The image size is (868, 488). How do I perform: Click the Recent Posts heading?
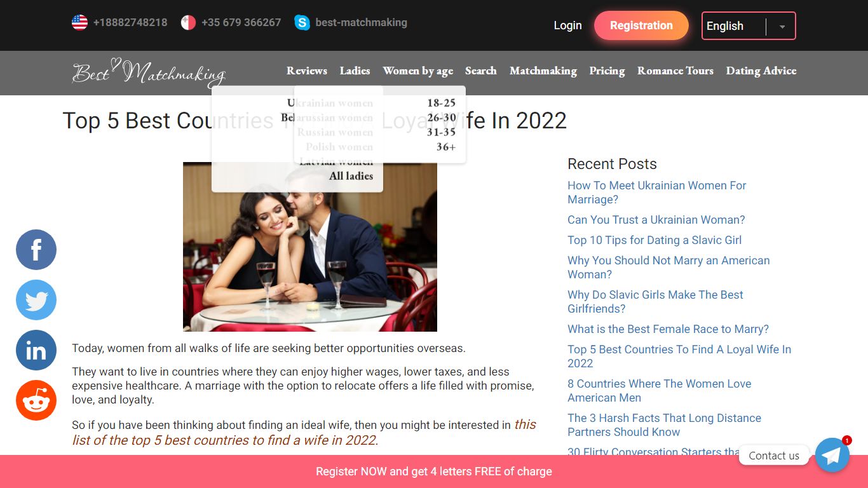[x=612, y=164]
